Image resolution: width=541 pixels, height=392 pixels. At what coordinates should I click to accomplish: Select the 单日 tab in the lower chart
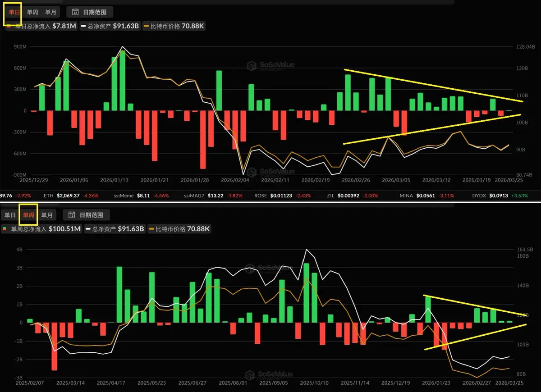10,215
